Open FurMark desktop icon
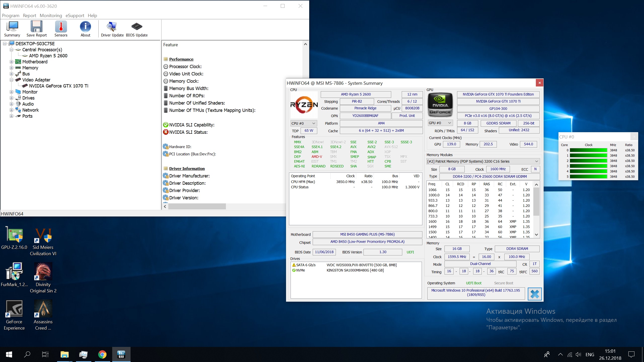The image size is (644, 362). pos(14,275)
